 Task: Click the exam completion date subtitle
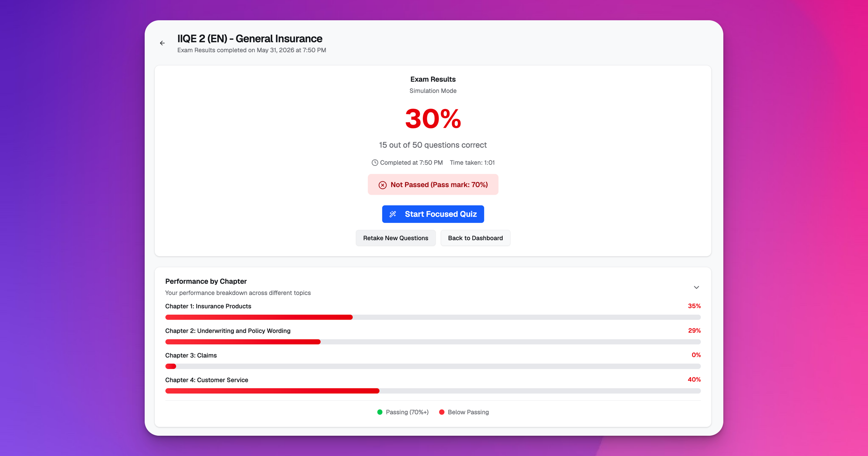coord(252,50)
